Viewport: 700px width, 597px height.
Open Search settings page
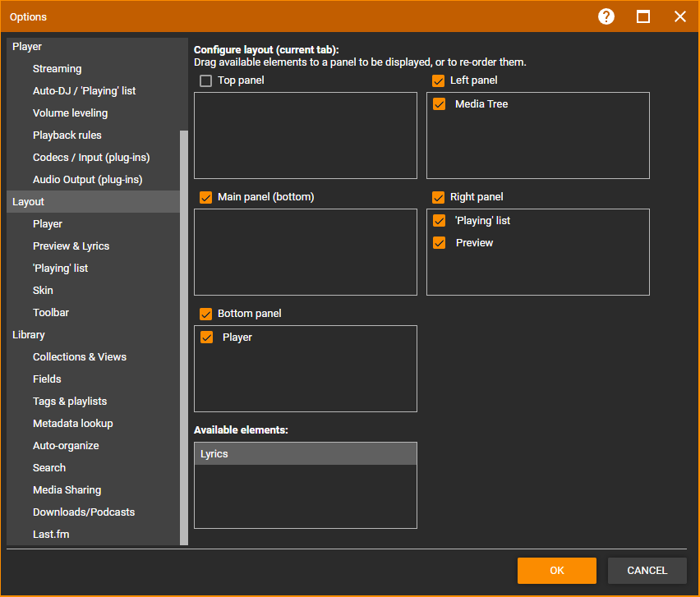(x=94, y=467)
